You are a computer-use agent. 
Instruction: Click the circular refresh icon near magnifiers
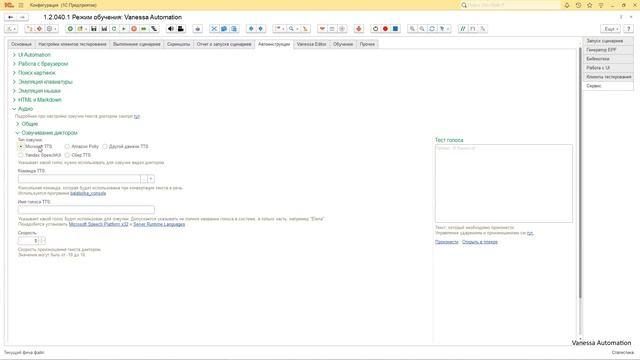click(432, 29)
